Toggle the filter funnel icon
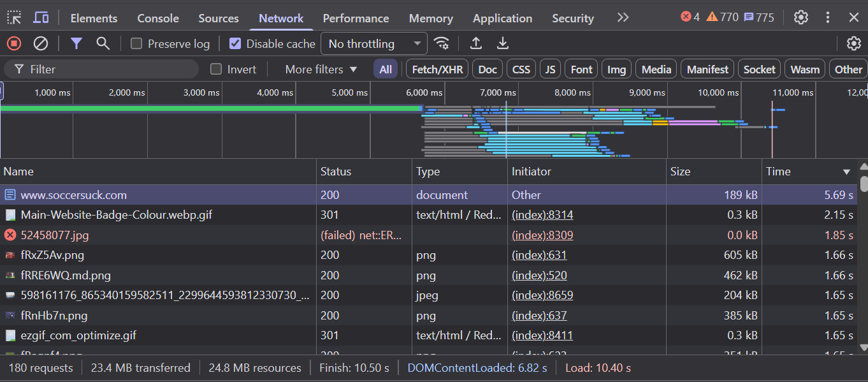This screenshot has height=382, width=868. [76, 43]
